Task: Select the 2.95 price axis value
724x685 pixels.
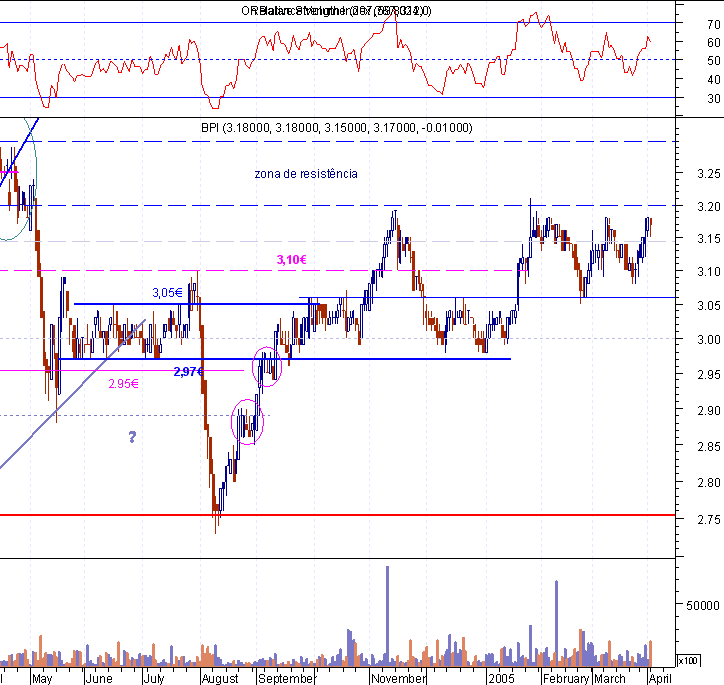Action: [x=708, y=374]
